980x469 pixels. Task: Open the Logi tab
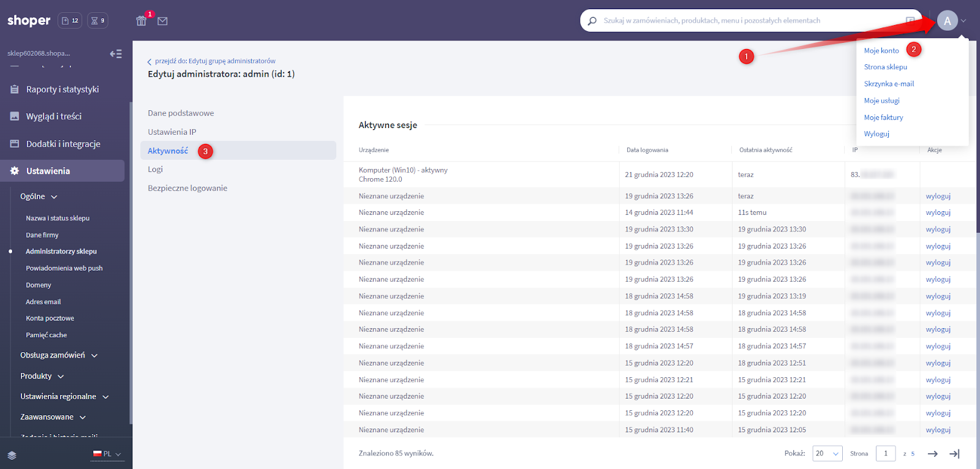point(155,170)
